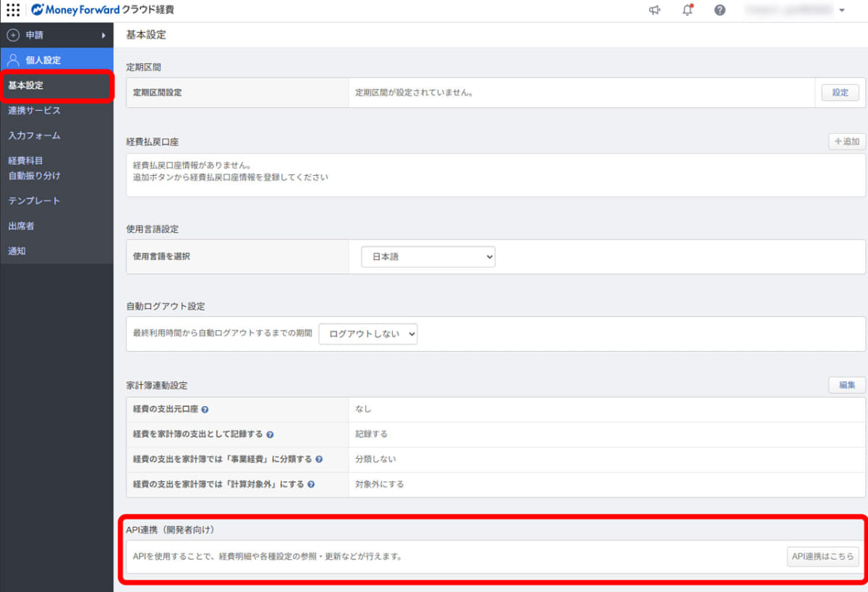The image size is (868, 592).
Task: Click help icon next to 「事業経費」に分類する
Action: pyautogui.click(x=320, y=459)
